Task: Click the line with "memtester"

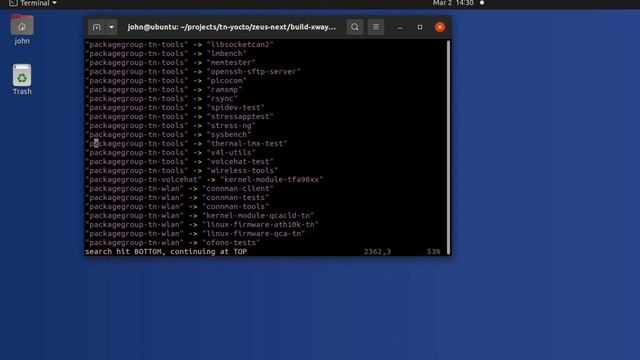Action: click(171, 62)
